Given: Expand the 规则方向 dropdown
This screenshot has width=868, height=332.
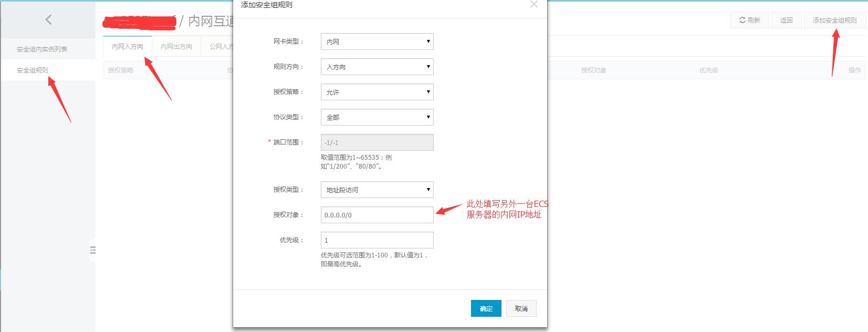Looking at the screenshot, I should coord(377,67).
